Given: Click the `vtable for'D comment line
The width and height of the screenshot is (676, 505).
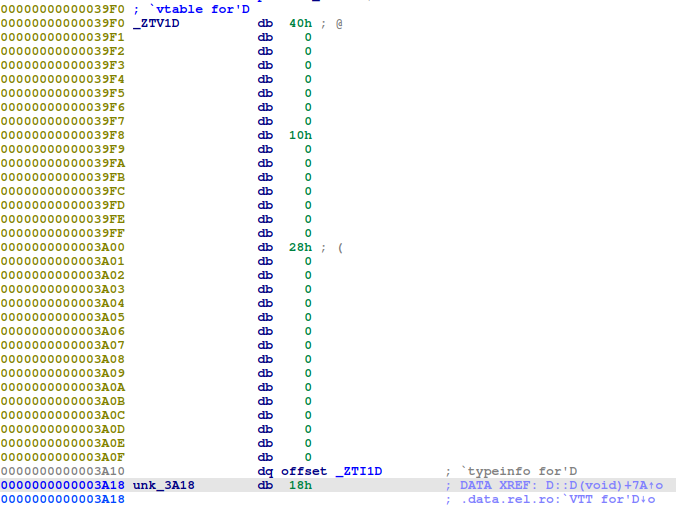Looking at the screenshot, I should 190,8.
